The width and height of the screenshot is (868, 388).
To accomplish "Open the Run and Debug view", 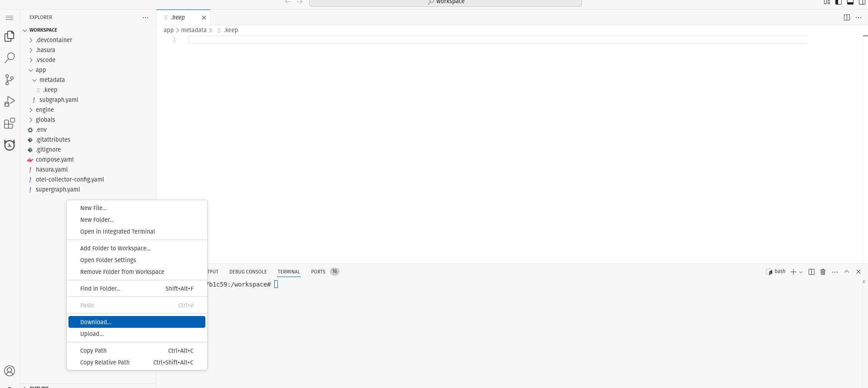I will (10, 101).
